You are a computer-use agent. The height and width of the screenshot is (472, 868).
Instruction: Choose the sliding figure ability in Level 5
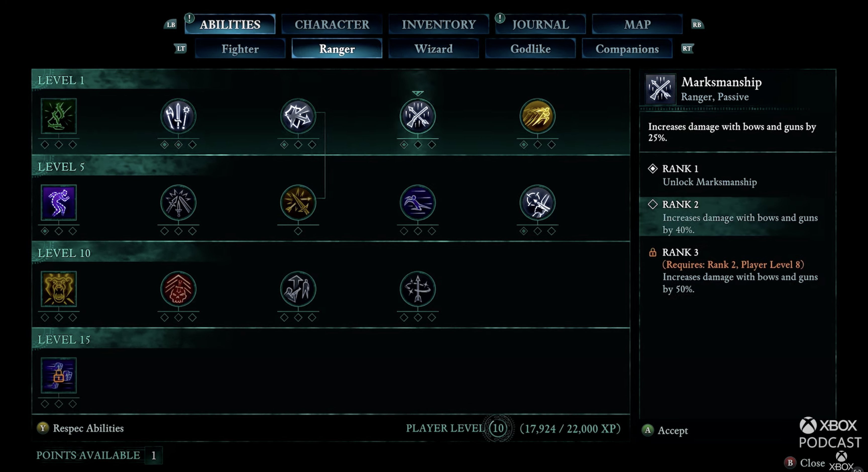pyautogui.click(x=417, y=202)
